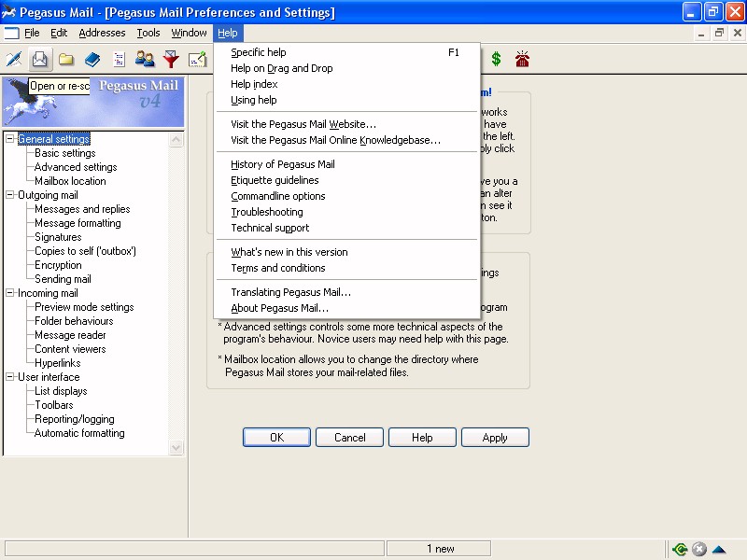Open About Pegasus Mail dialog
Screen dimensions: 747x560
tap(346, 308)
